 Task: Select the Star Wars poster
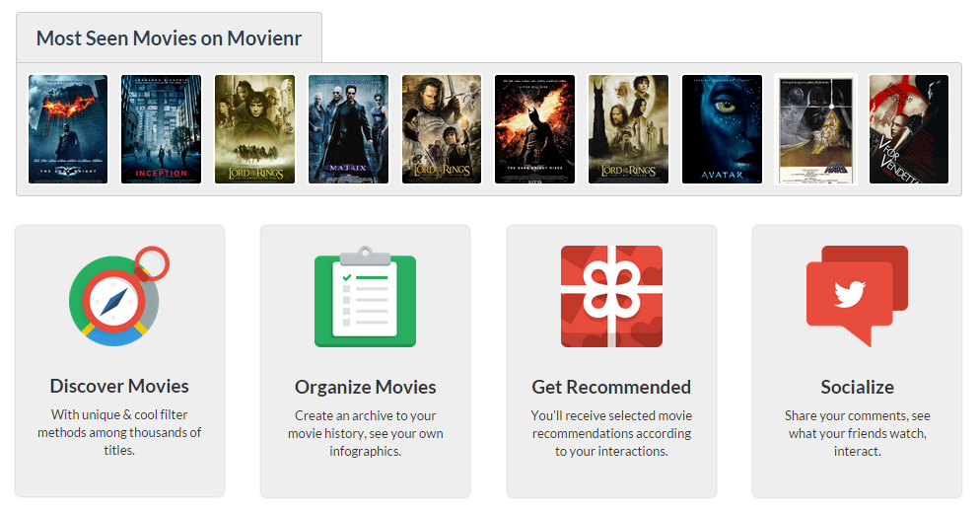point(815,129)
